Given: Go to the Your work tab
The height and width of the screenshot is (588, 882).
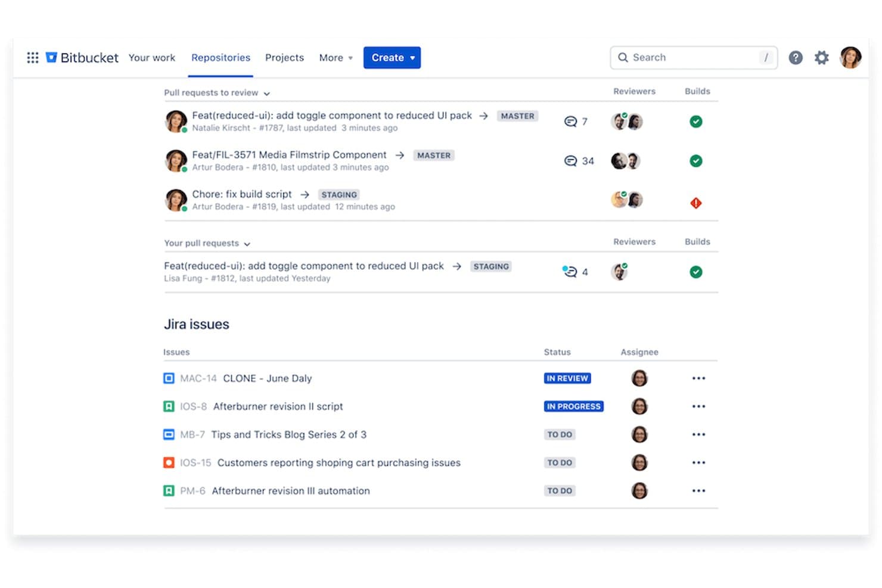Looking at the screenshot, I should point(152,58).
